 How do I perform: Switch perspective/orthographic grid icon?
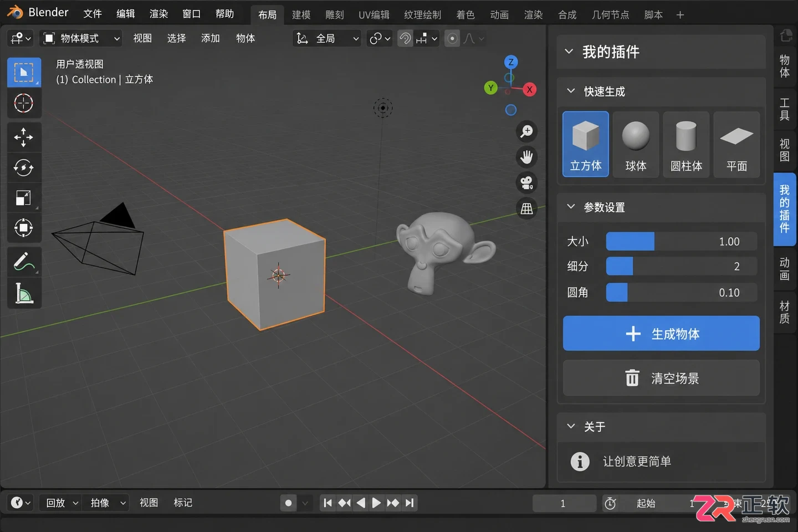[x=526, y=208]
